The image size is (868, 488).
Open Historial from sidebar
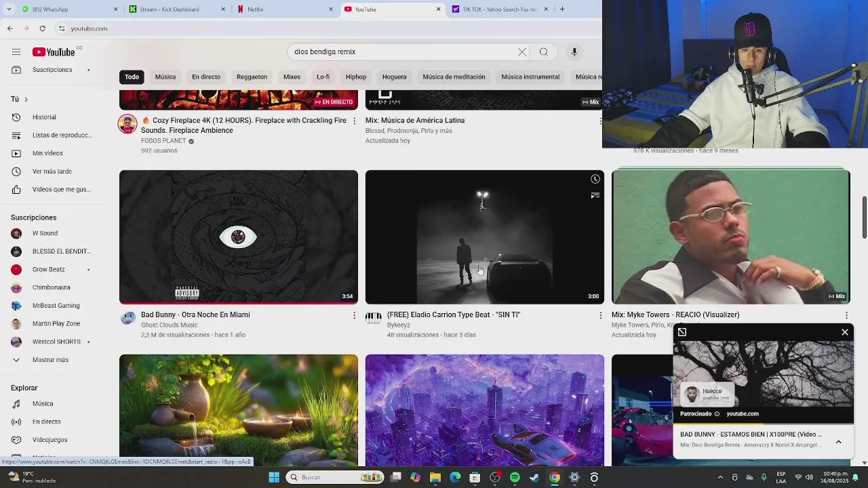(44, 117)
